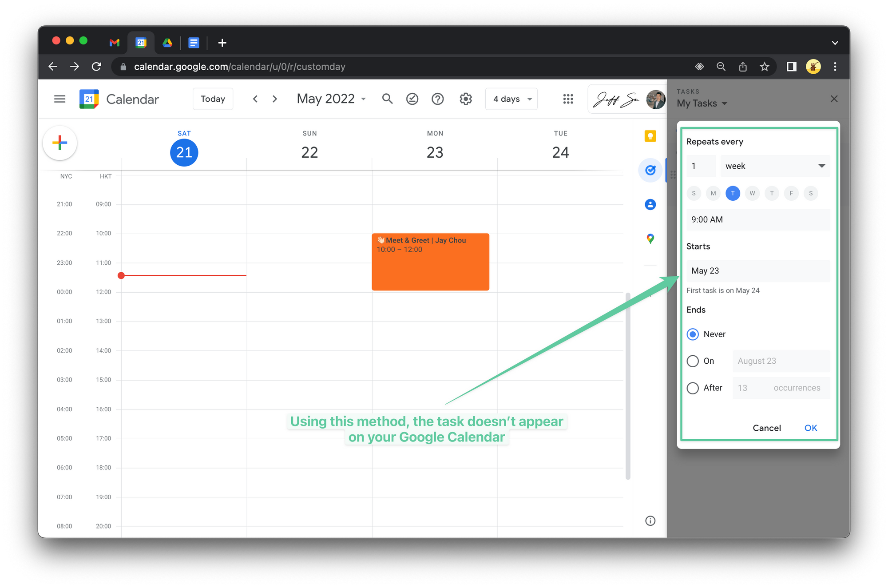Screen dimensions: 888x588
Task: Expand the My Tasks list dropdown
Action: pos(702,103)
